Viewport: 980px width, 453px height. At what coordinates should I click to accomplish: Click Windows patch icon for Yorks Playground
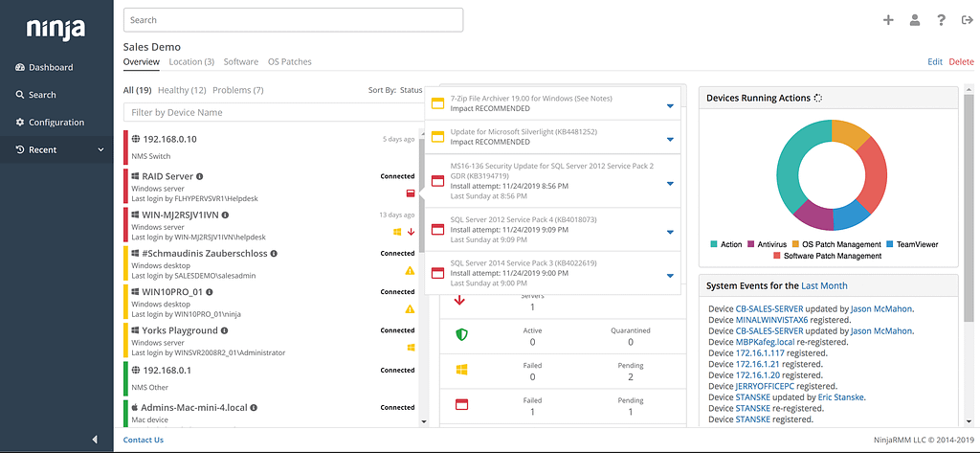[x=411, y=348]
